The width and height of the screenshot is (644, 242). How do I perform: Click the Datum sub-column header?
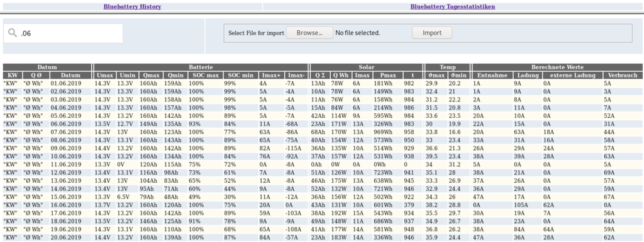click(x=70, y=76)
